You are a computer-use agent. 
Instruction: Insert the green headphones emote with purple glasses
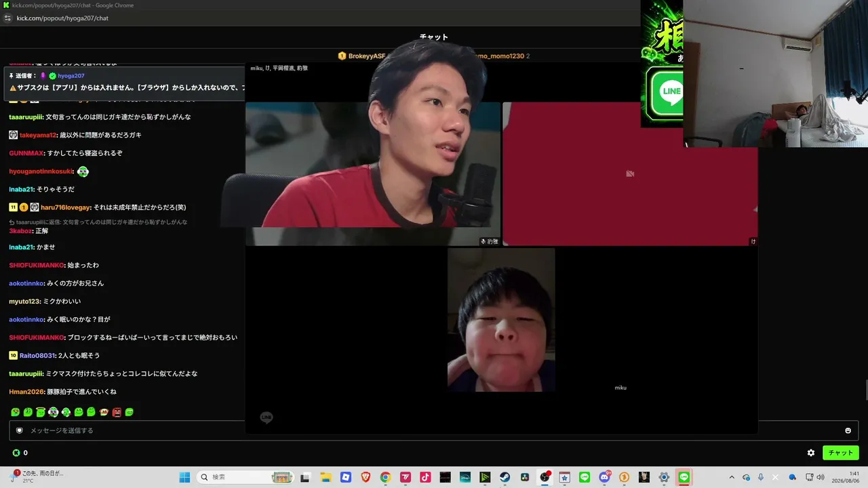(x=53, y=412)
